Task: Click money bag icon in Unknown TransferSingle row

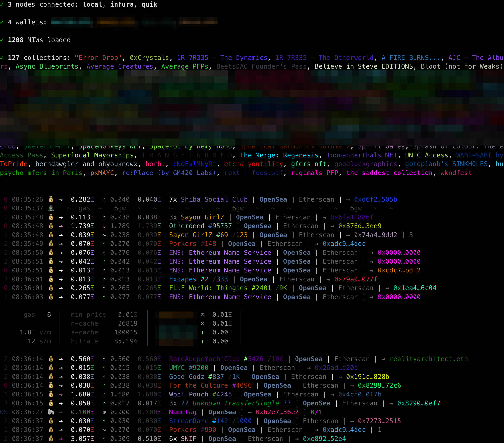Action: point(51,403)
